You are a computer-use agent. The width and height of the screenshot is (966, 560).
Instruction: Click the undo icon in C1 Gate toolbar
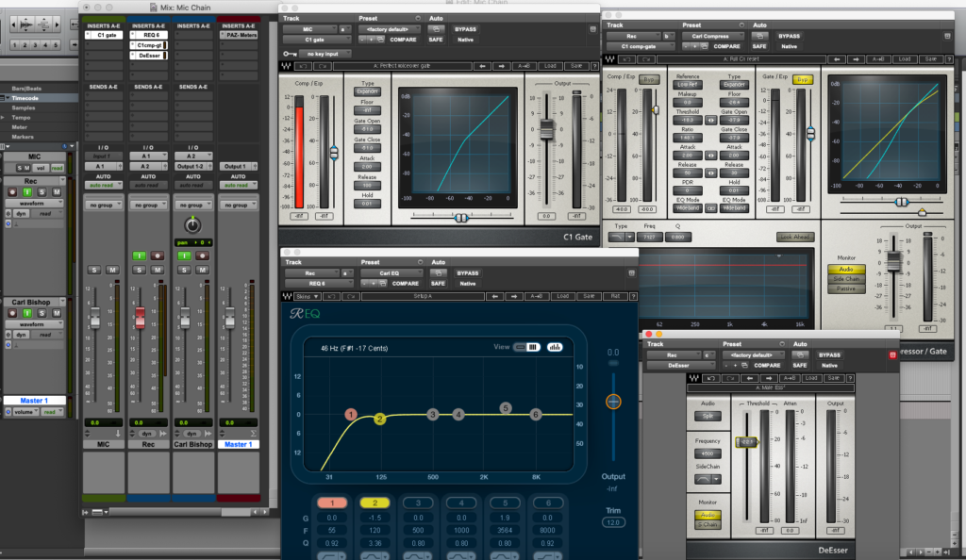tap(303, 66)
